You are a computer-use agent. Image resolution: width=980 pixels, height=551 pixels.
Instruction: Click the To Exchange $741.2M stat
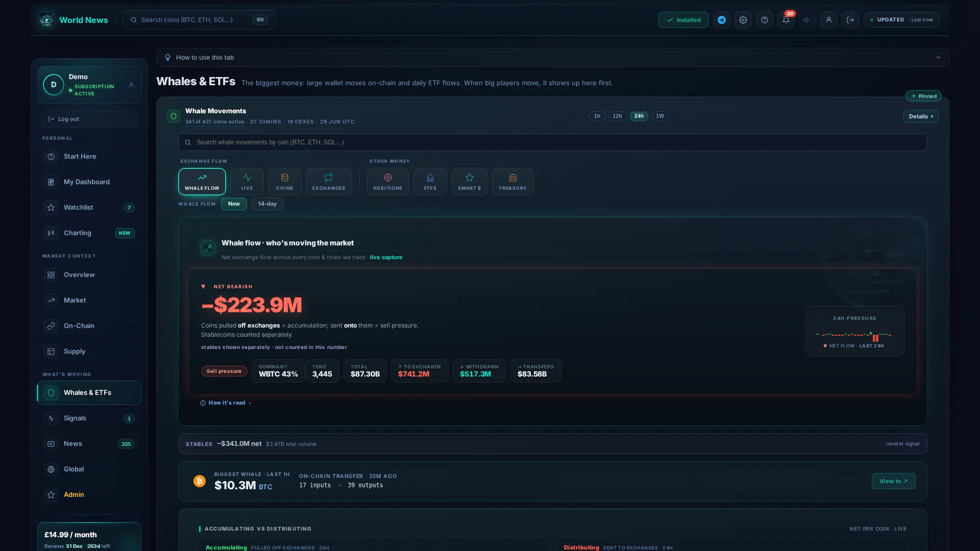(420, 371)
